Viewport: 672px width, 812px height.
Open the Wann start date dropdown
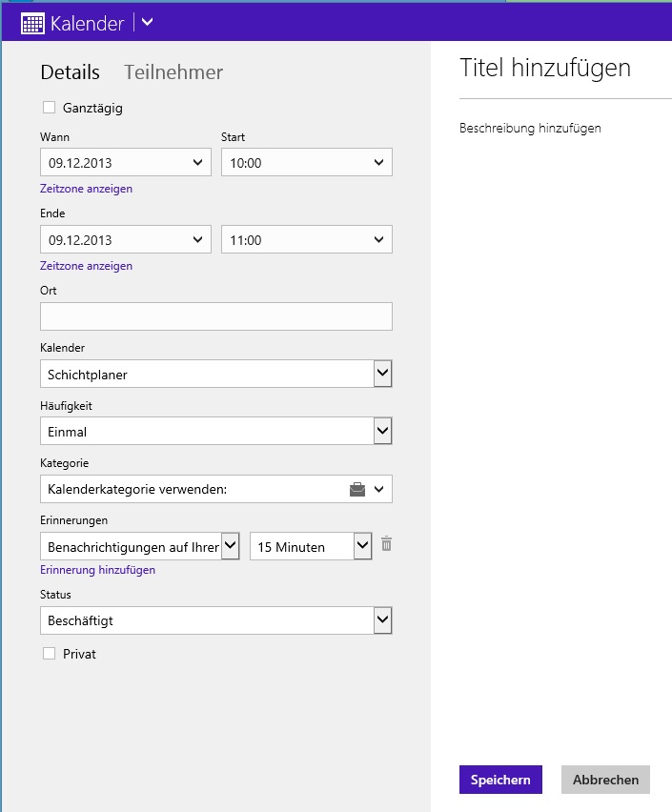pyautogui.click(x=126, y=162)
